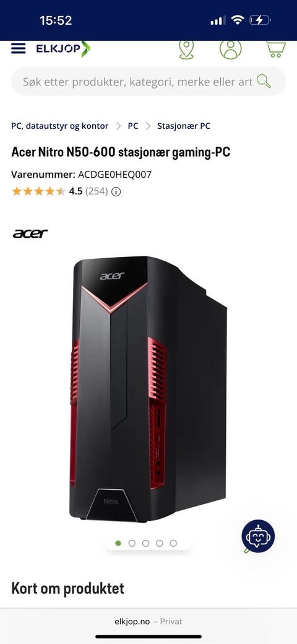297x644 pixels.
Task: Open the shopping cart
Action: point(276,49)
